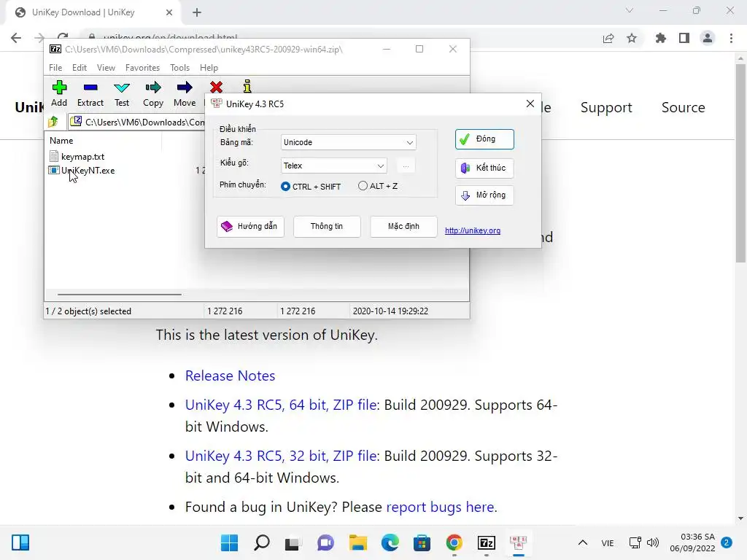Open the volume control in tray
This screenshot has height=560, width=747.
(x=653, y=542)
